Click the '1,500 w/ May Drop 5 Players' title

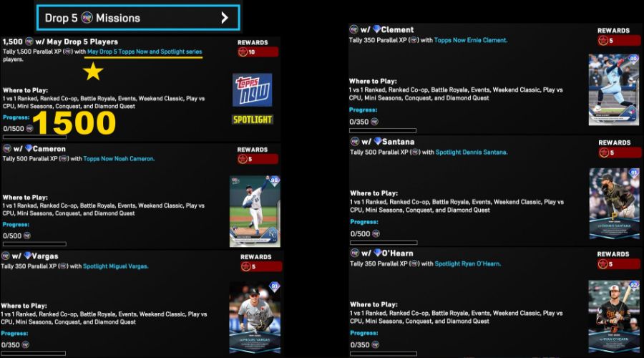(x=60, y=42)
